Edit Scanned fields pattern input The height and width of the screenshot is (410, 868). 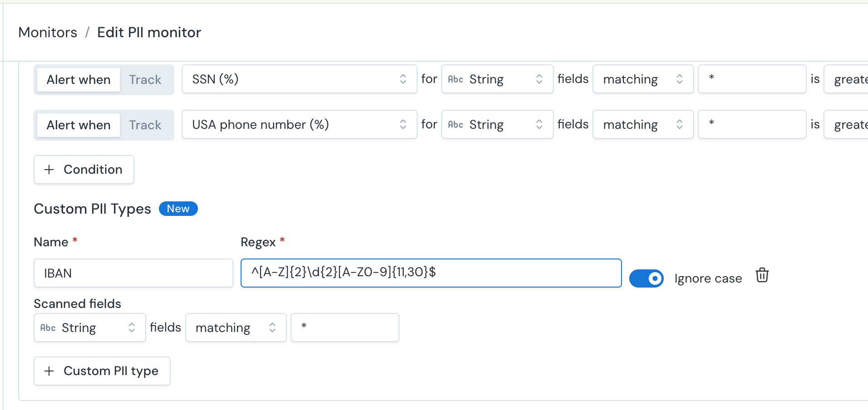345,327
